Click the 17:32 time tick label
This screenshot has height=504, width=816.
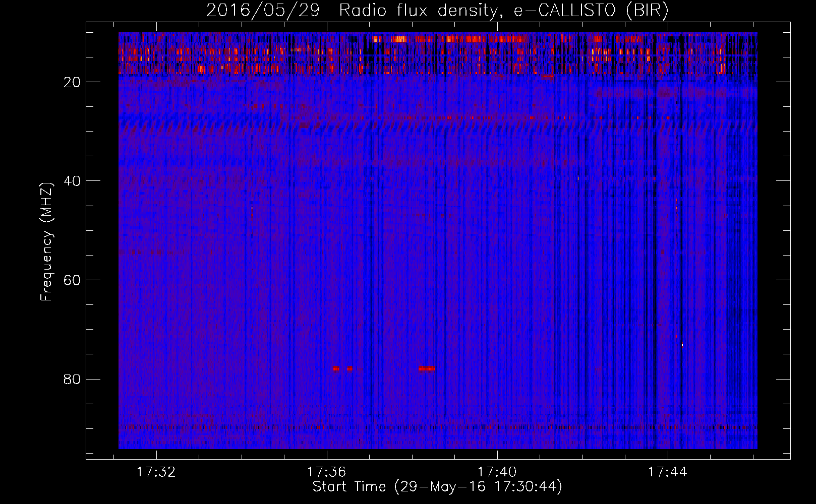(156, 472)
